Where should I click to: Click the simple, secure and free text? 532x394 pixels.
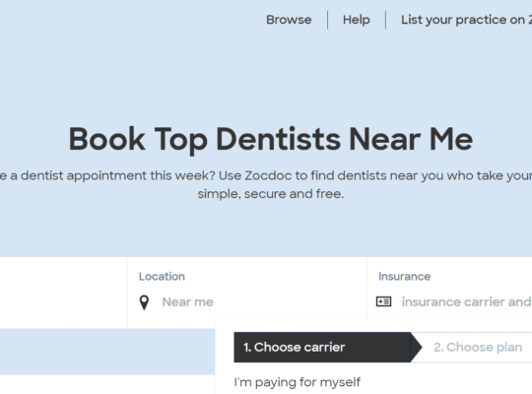271,194
